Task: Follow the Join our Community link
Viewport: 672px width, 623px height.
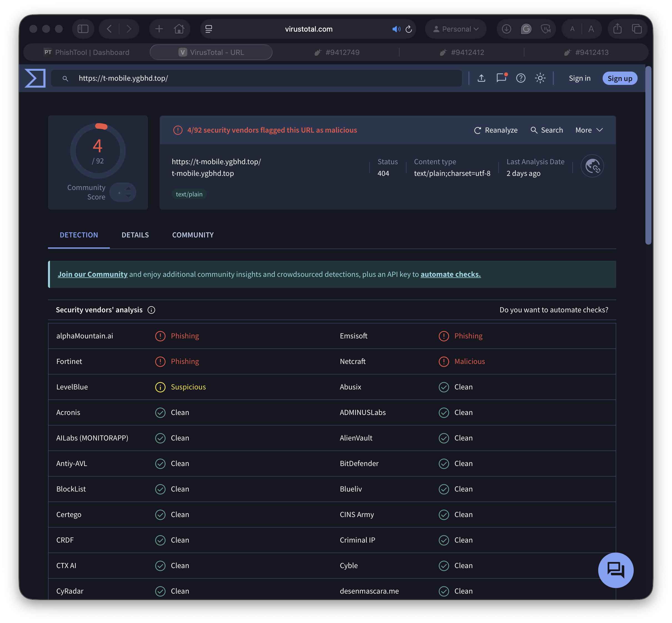Action: (x=92, y=274)
